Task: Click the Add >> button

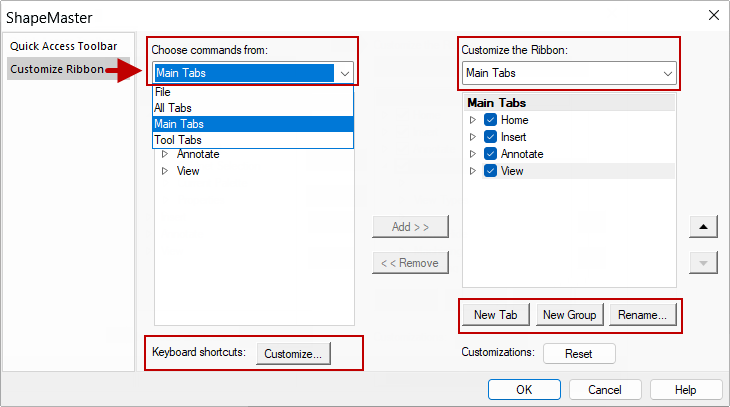Action: (410, 227)
